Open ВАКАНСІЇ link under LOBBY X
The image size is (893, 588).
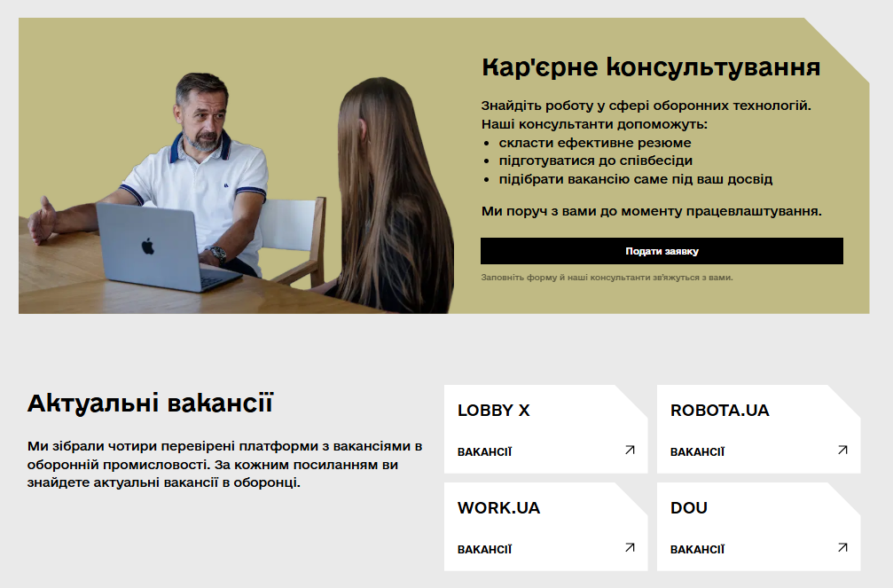coord(485,451)
